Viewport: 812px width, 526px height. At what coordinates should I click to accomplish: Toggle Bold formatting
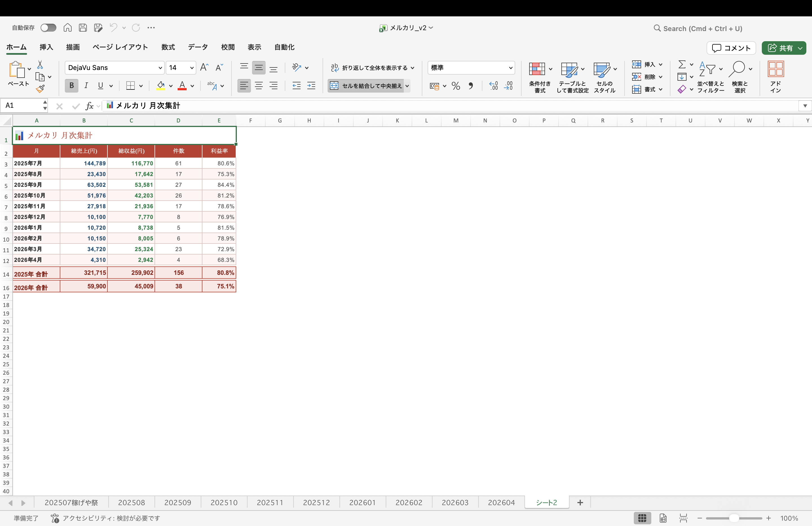click(71, 86)
